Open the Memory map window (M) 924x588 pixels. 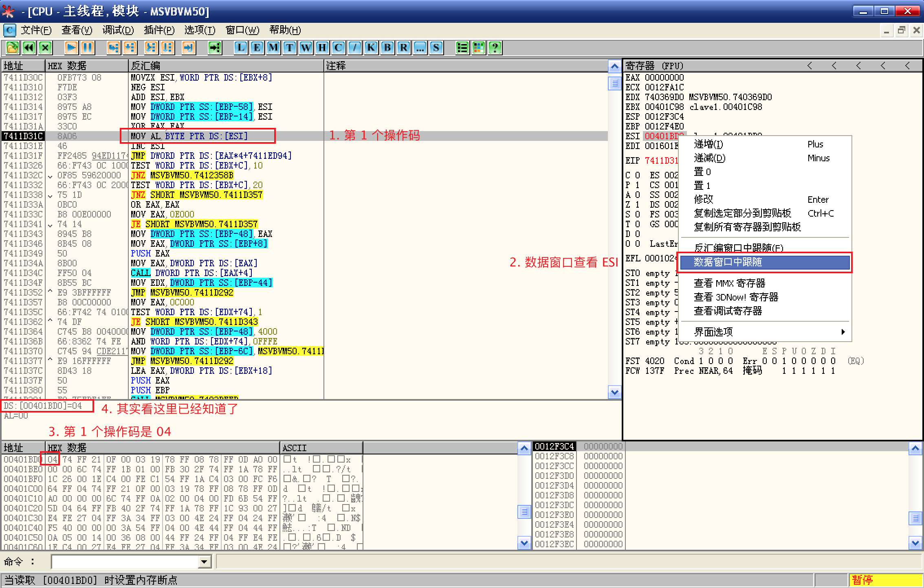click(273, 48)
